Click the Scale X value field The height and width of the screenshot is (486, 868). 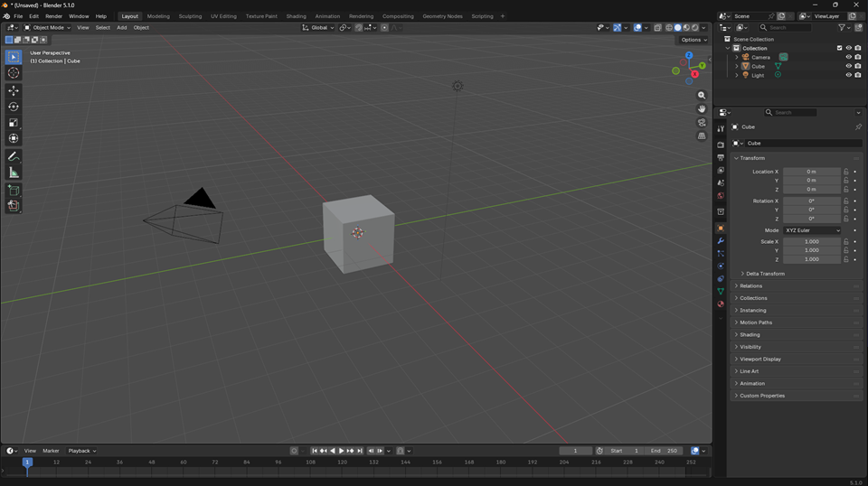[x=811, y=242]
